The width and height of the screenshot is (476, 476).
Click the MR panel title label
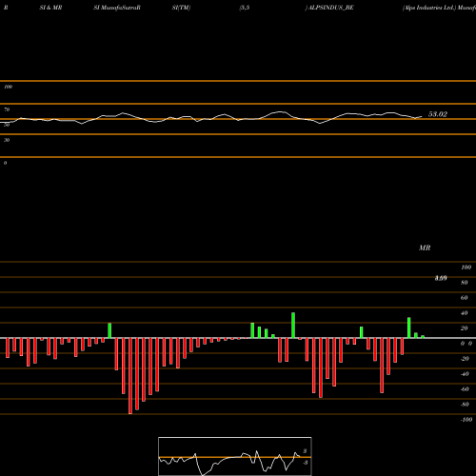coord(425,248)
